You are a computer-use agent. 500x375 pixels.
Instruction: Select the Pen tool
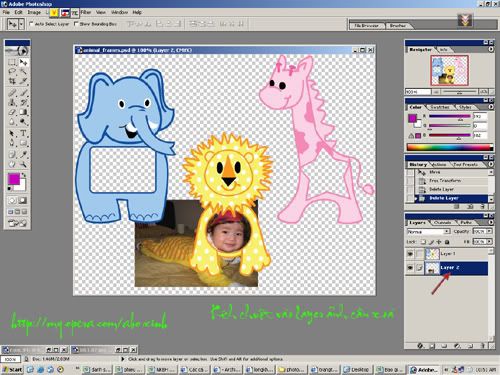12,143
